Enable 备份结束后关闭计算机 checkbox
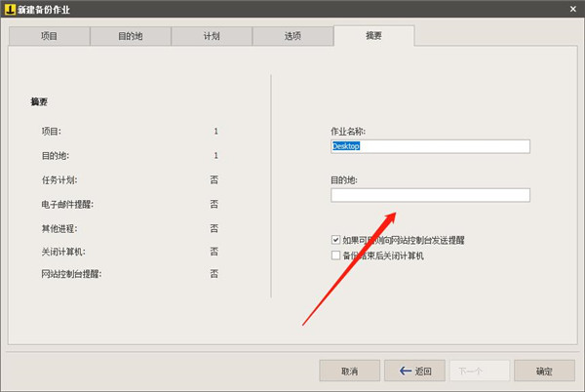The image size is (585, 392). [335, 255]
